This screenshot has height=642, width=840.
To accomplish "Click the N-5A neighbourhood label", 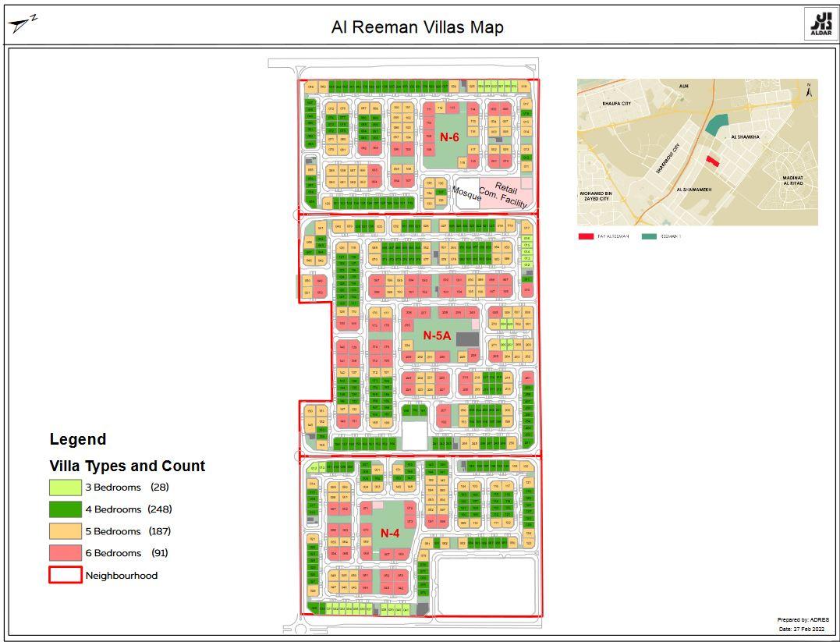I will 438,335.
